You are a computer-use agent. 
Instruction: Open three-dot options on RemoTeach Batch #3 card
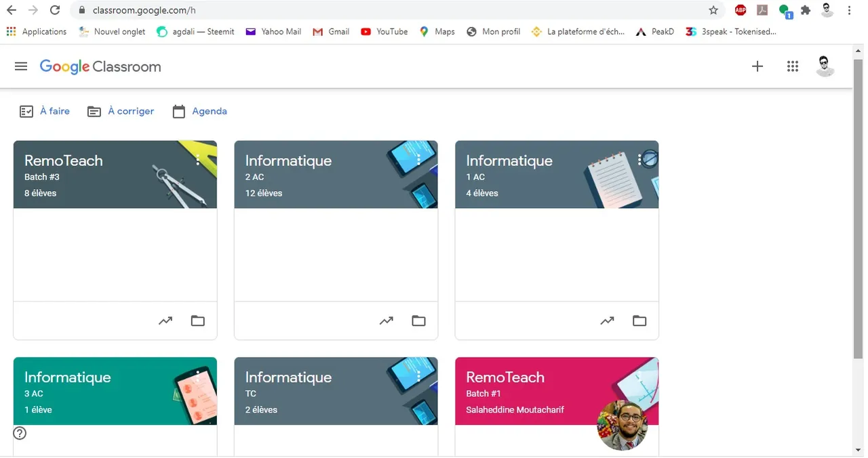coord(197,160)
